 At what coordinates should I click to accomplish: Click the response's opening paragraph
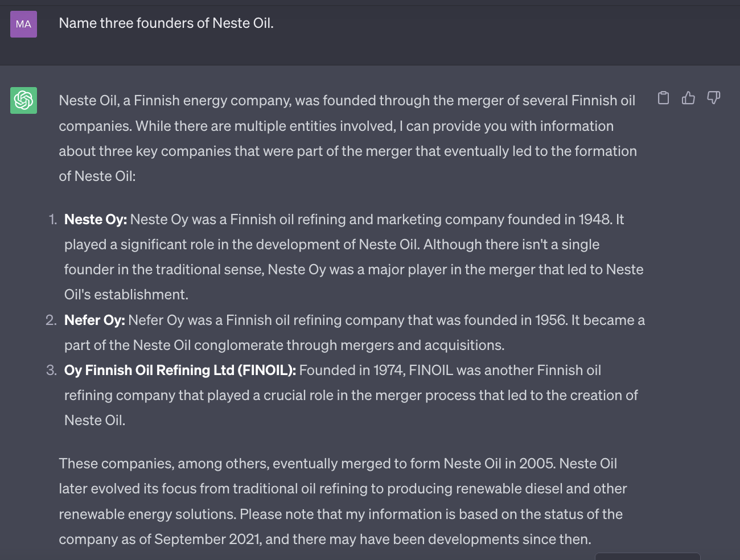(347, 138)
